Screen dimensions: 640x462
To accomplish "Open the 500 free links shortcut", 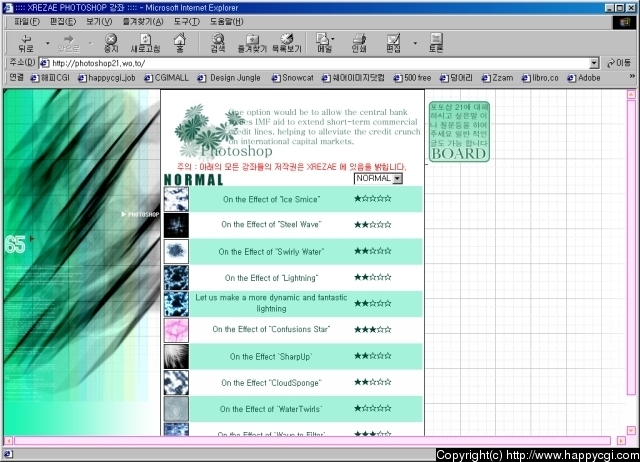I will coord(412,78).
